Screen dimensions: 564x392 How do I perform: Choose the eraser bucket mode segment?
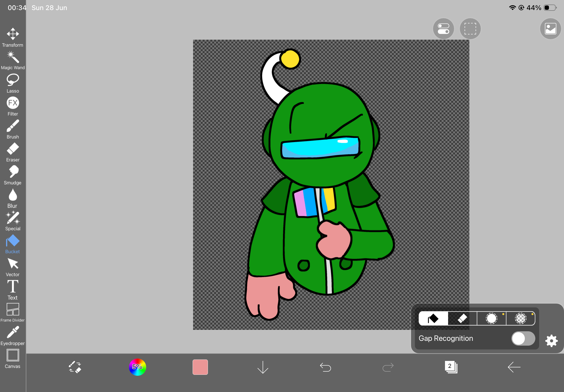[x=462, y=319]
